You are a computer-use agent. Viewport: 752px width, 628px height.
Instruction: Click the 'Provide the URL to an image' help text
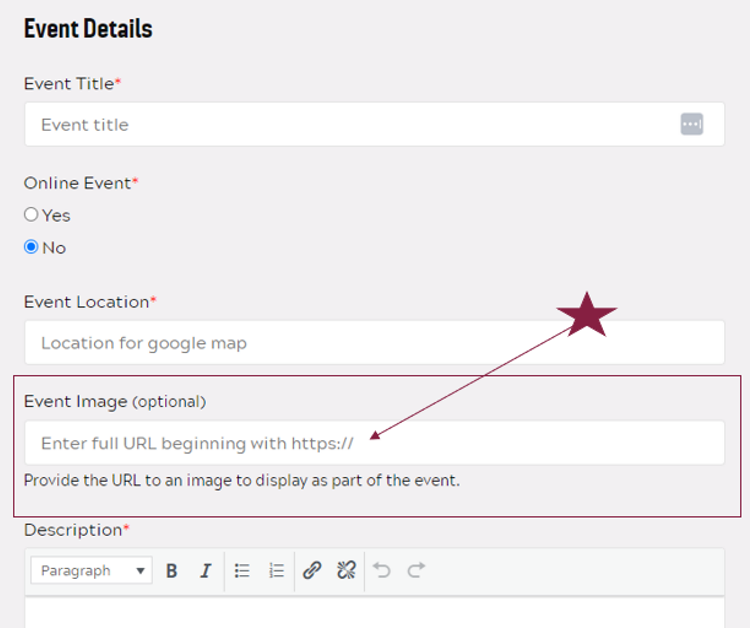click(242, 480)
